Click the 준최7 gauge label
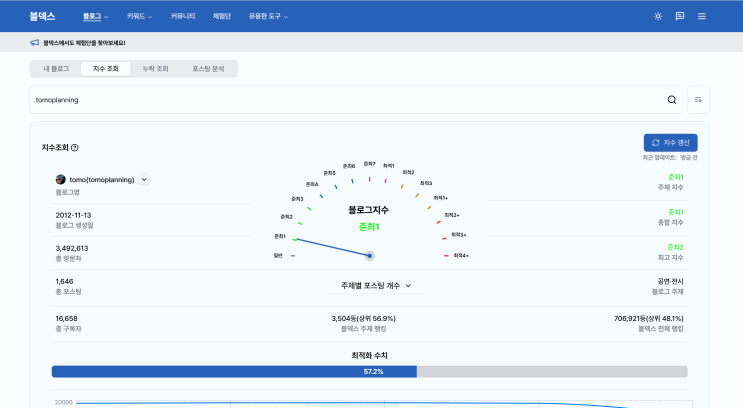Image resolution: width=743 pixels, height=408 pixels. [370, 164]
